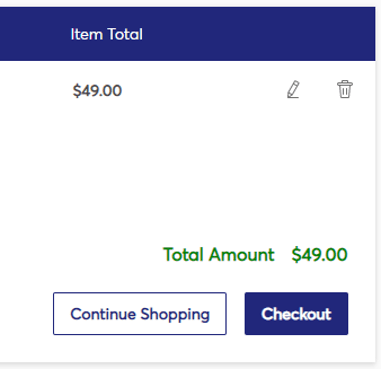
Task: Click the trash can delete icon
Action: pyautogui.click(x=345, y=89)
